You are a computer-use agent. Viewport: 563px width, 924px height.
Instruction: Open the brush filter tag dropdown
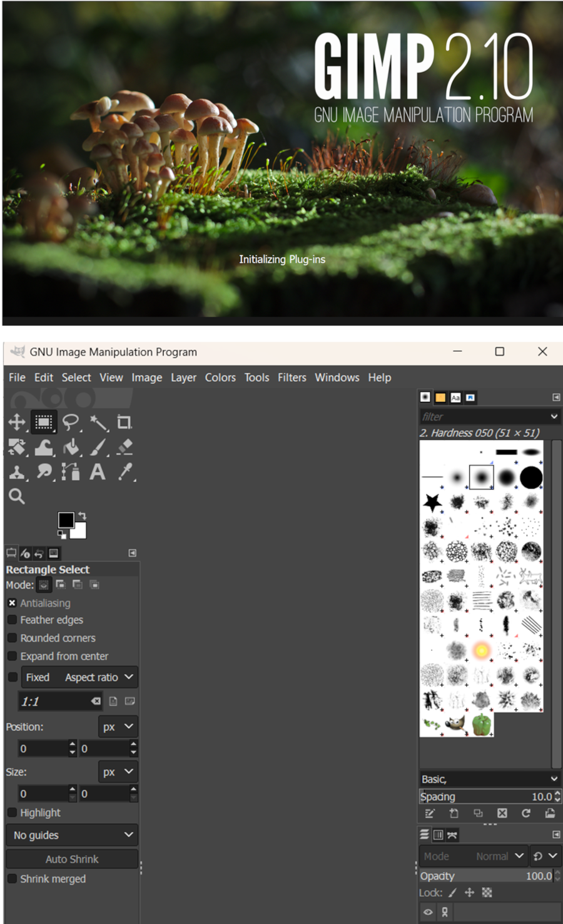pos(554,416)
